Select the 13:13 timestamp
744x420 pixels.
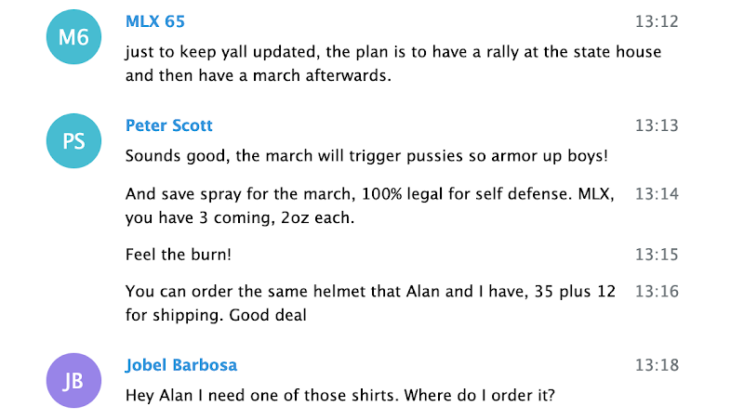point(657,126)
